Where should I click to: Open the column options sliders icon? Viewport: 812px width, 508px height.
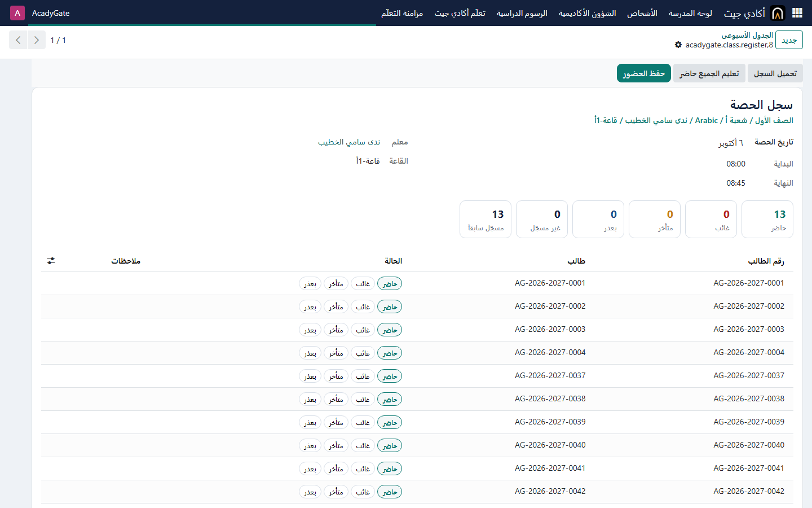point(51,261)
